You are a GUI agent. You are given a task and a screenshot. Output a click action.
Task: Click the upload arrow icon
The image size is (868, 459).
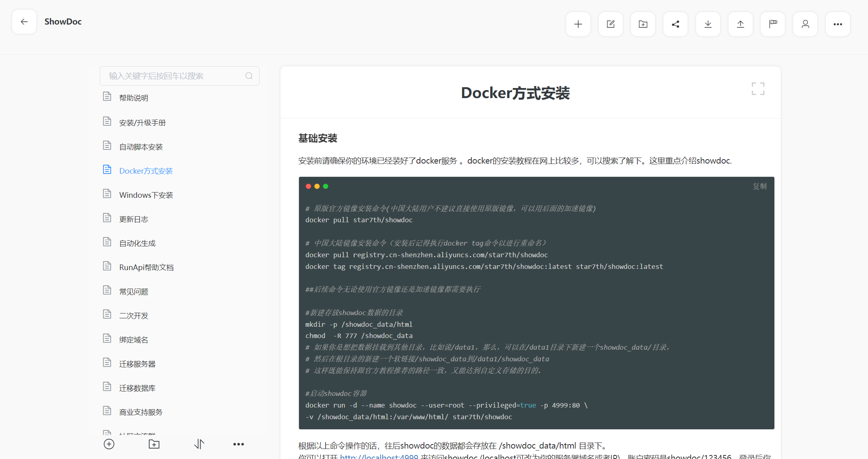tap(740, 24)
